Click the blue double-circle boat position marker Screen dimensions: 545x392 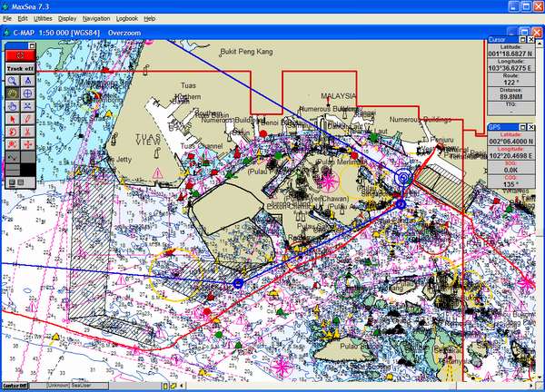tap(403, 178)
